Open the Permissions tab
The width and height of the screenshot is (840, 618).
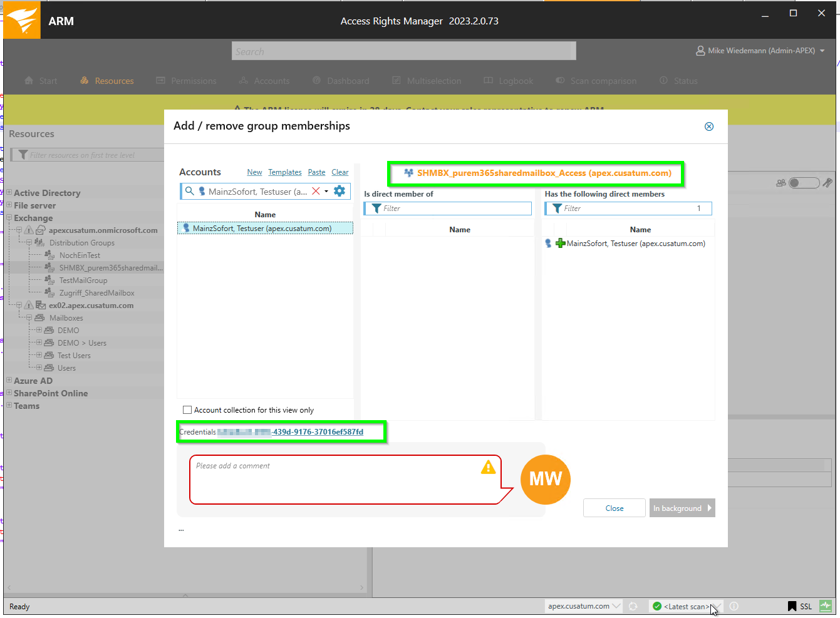pyautogui.click(x=186, y=81)
